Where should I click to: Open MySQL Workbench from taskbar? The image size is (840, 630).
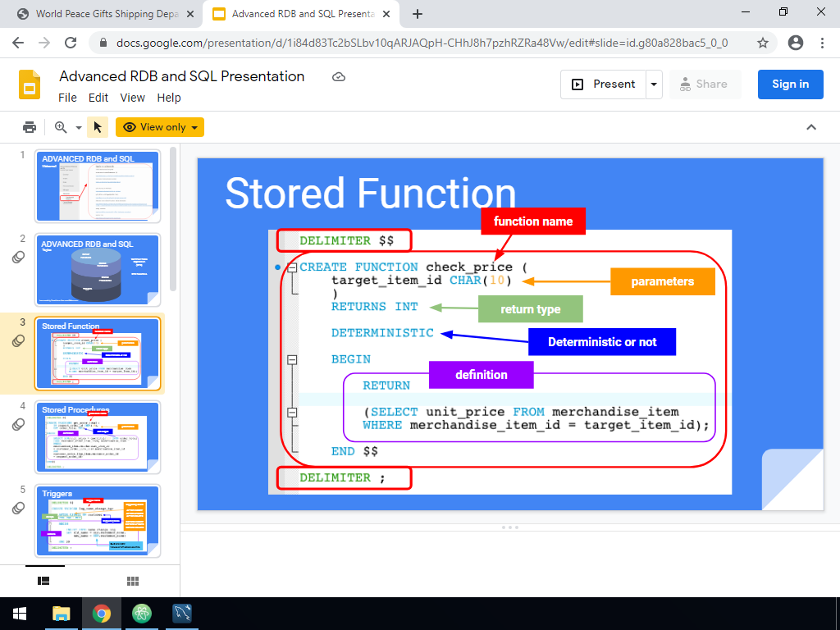(x=182, y=613)
